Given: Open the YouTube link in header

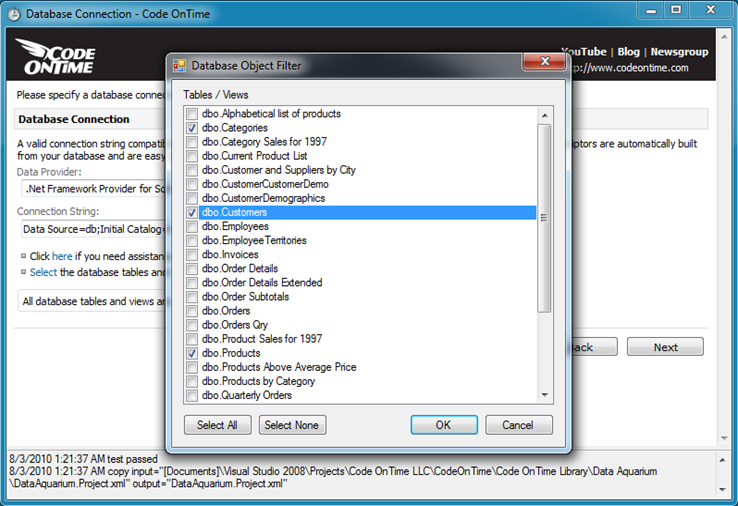Looking at the screenshot, I should pyautogui.click(x=584, y=52).
